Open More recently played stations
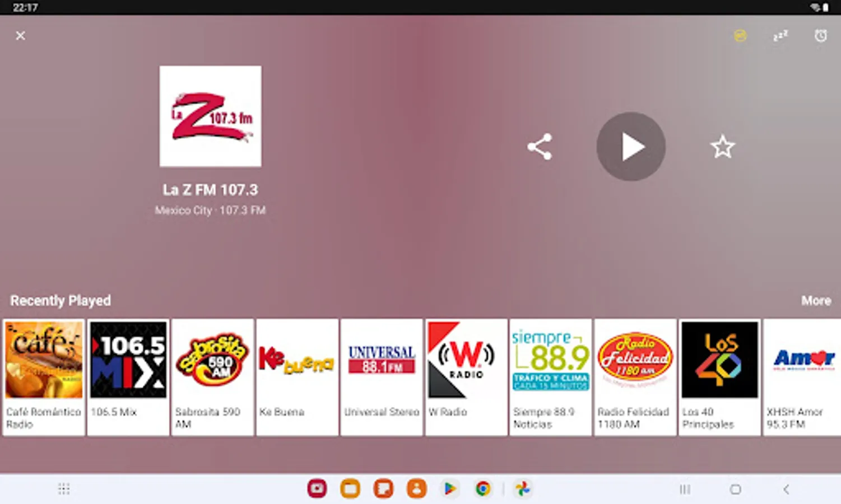 (816, 301)
